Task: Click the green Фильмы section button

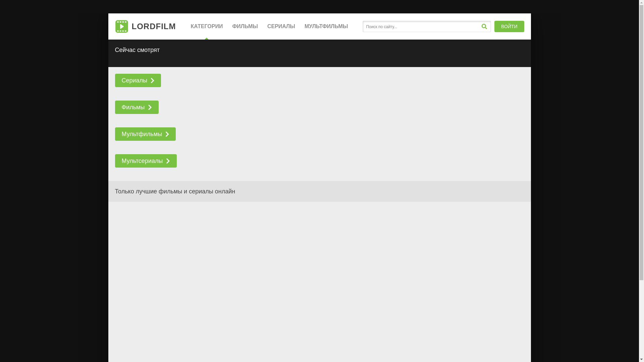Action: (133, 107)
